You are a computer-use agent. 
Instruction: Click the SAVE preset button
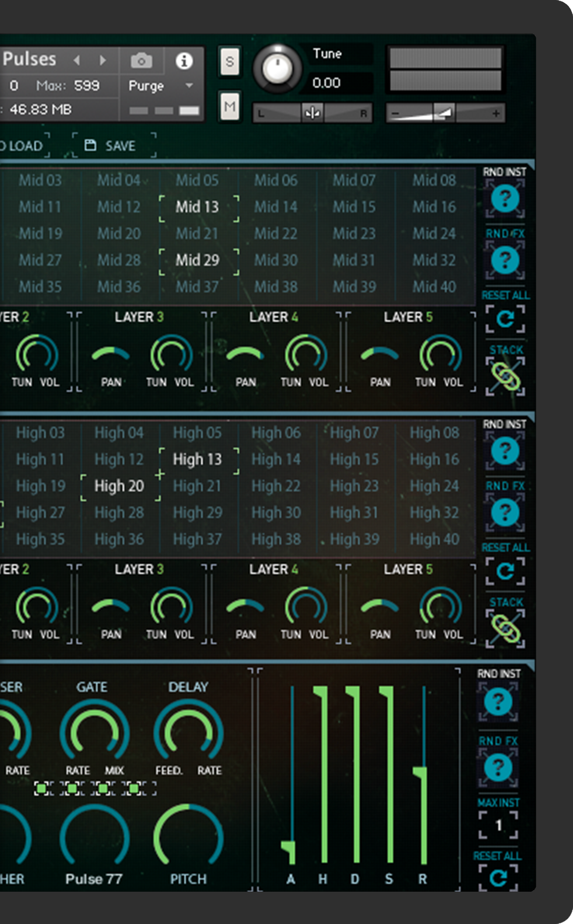point(114,146)
